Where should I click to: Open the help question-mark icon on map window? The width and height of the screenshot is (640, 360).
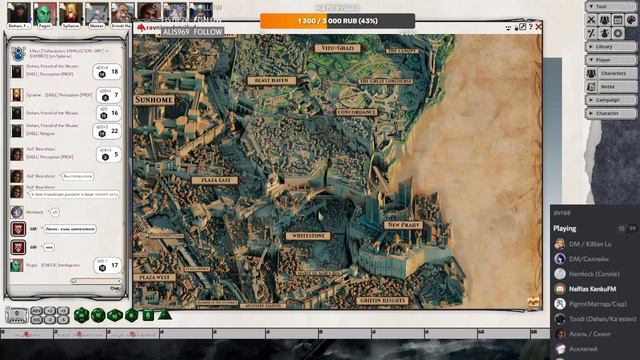(531, 27)
